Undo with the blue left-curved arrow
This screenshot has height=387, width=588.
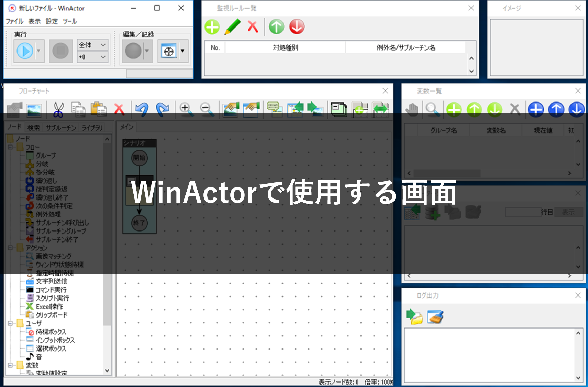tap(142, 109)
